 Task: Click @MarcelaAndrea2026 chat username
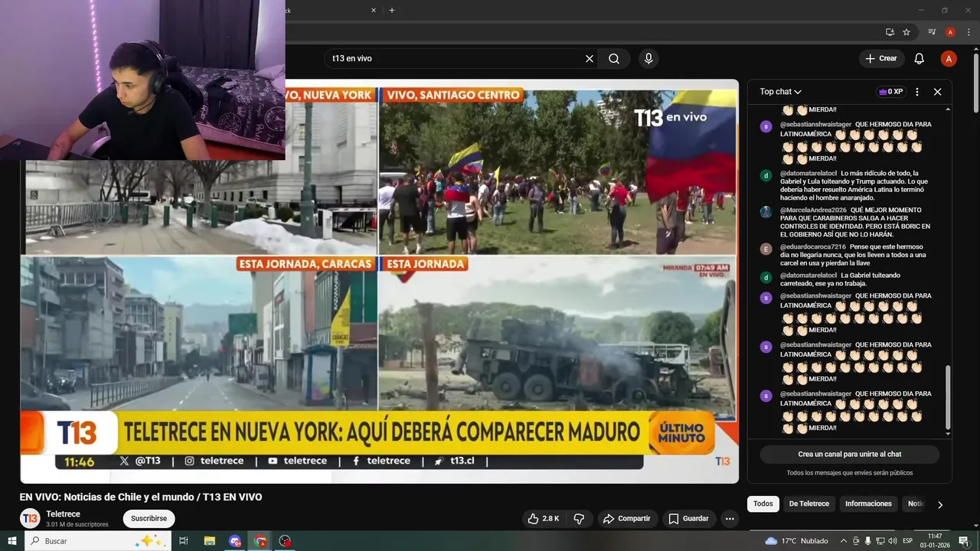point(813,210)
